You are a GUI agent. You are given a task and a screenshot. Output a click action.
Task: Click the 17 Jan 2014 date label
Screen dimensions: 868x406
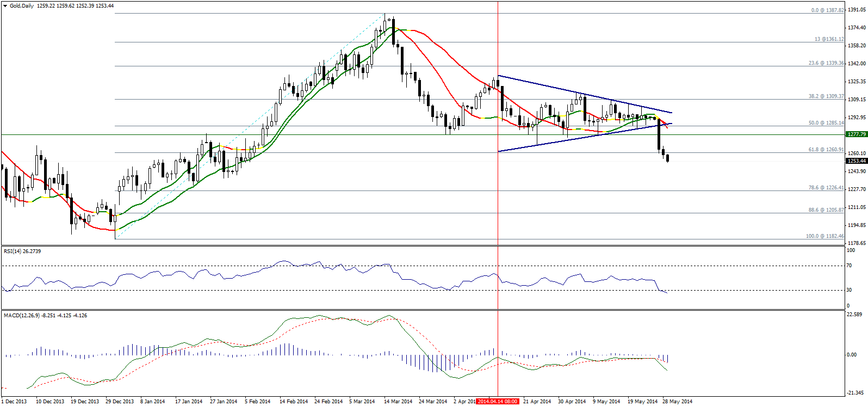click(x=189, y=402)
